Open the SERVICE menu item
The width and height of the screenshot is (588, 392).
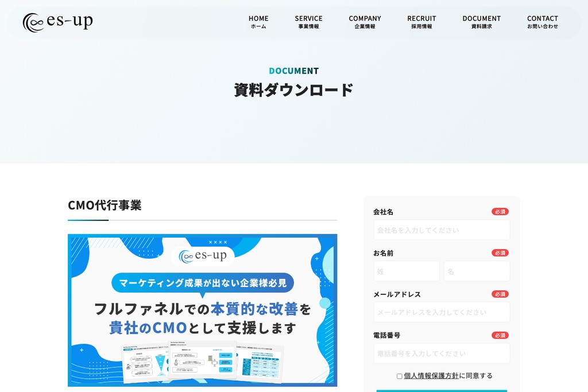coord(308,22)
